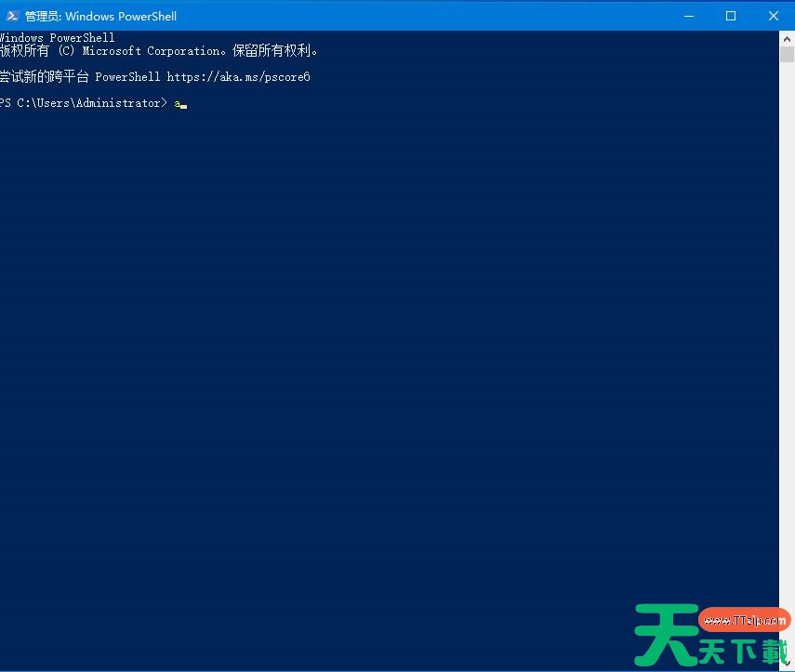Click the typed letter a at the prompt

coord(178,103)
